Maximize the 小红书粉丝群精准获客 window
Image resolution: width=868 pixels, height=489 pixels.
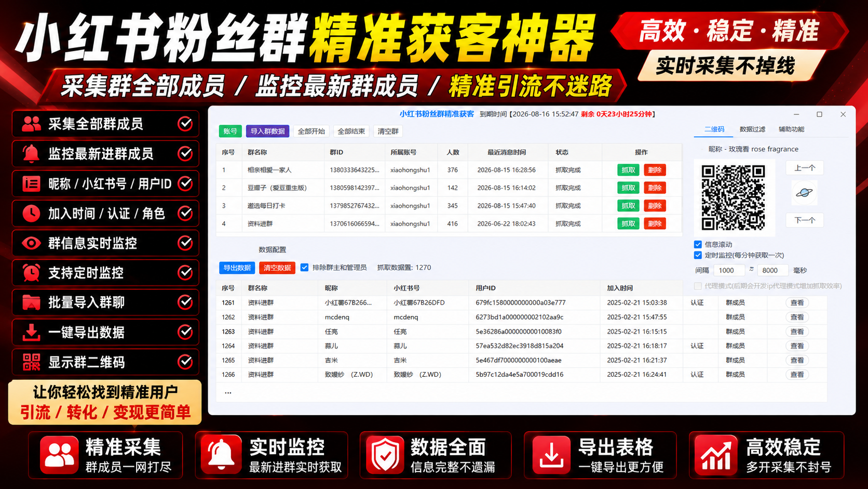(x=819, y=114)
